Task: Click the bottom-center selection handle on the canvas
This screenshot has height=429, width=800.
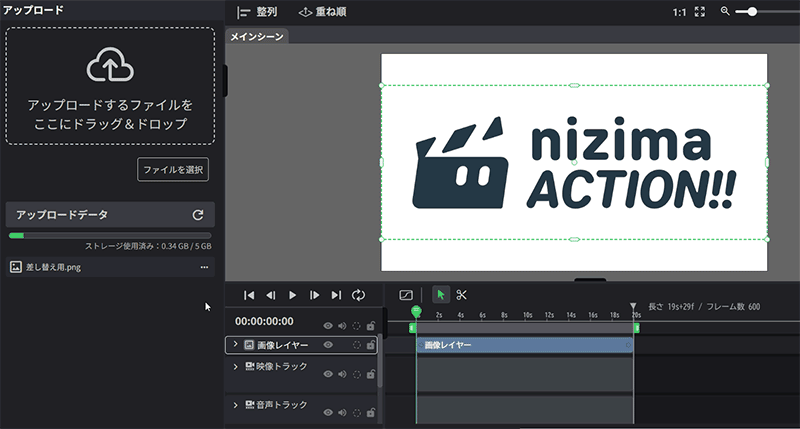Action: [574, 239]
